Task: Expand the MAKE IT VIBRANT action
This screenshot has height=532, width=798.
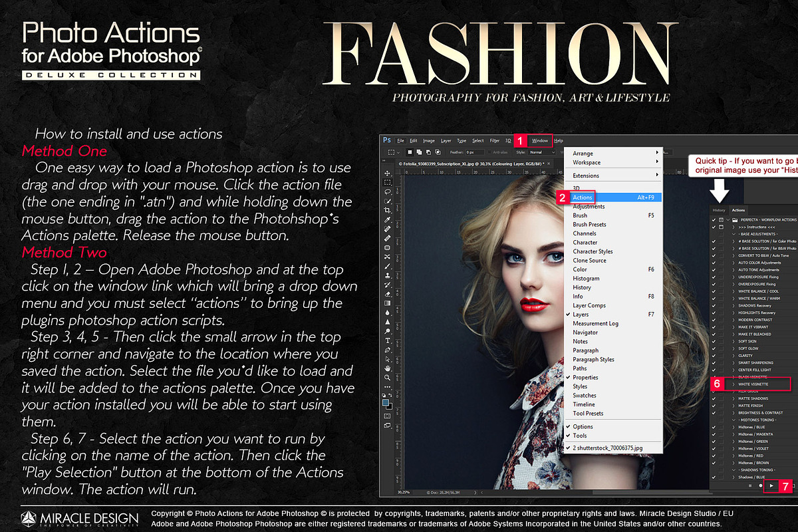Action: pos(733,327)
